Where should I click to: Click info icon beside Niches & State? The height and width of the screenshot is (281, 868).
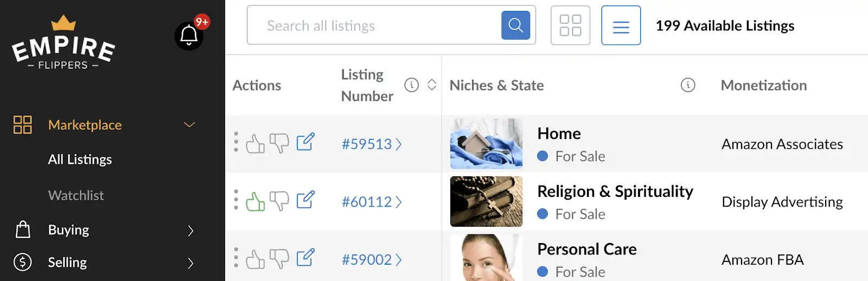pyautogui.click(x=688, y=85)
